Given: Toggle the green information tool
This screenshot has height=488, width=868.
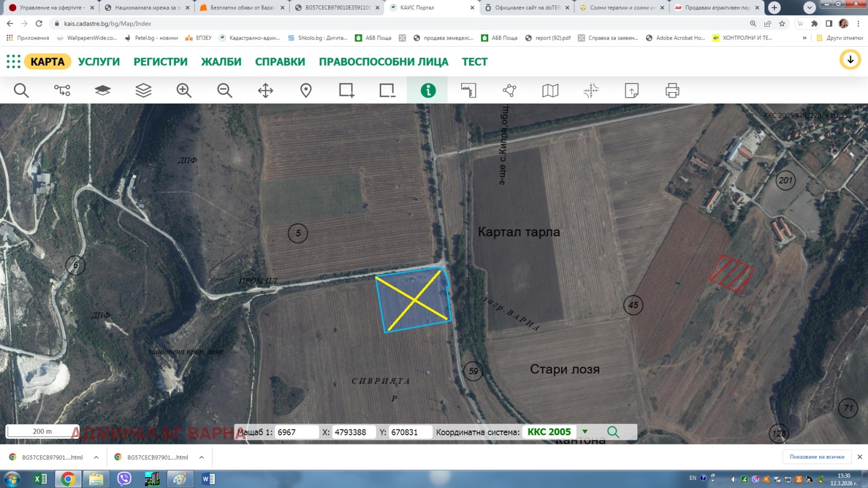Looking at the screenshot, I should [428, 90].
